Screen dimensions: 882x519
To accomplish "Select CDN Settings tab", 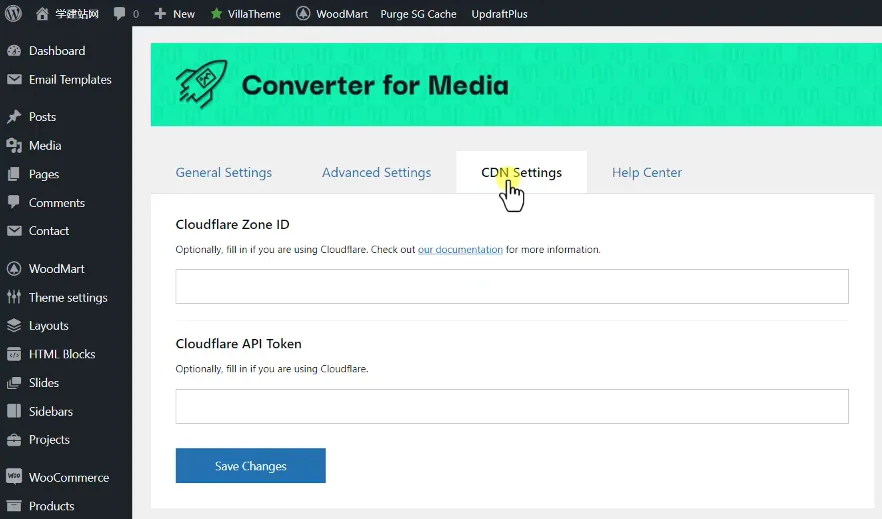I will tap(521, 173).
